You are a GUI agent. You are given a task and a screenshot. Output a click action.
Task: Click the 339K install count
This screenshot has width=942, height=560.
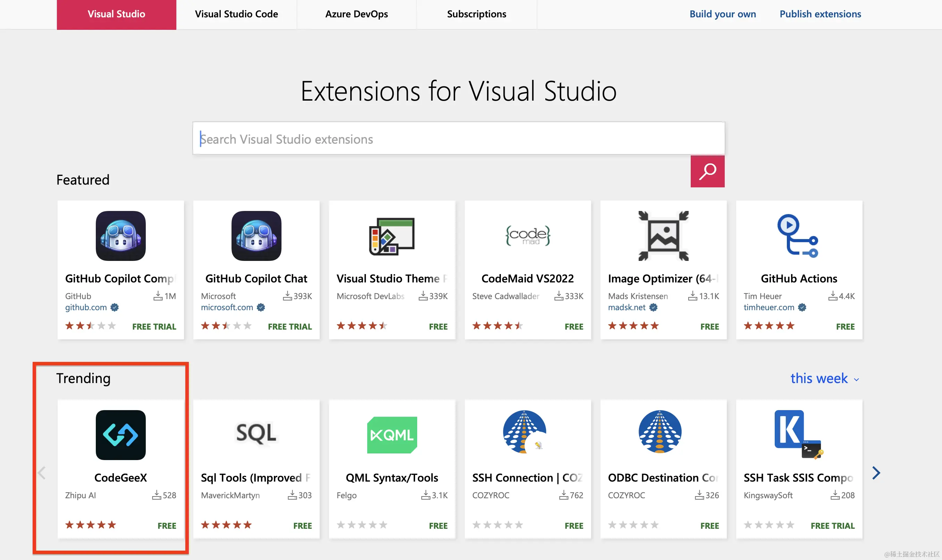(x=438, y=296)
